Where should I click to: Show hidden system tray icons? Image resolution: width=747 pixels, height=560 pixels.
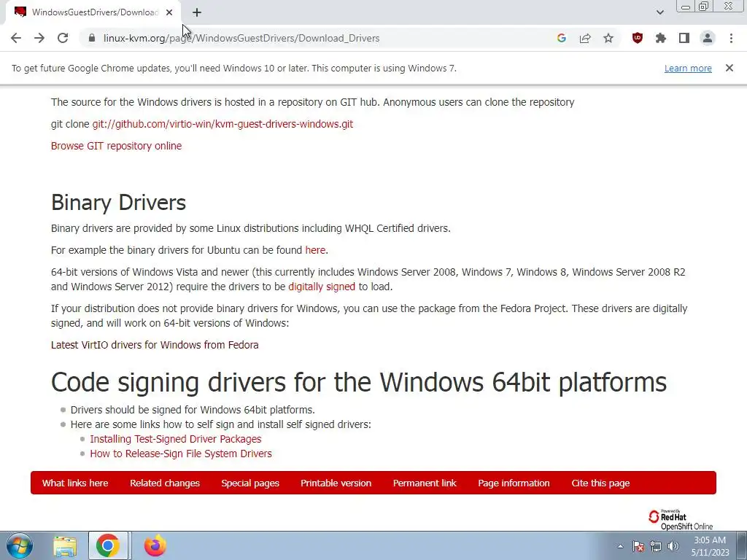tap(620, 546)
